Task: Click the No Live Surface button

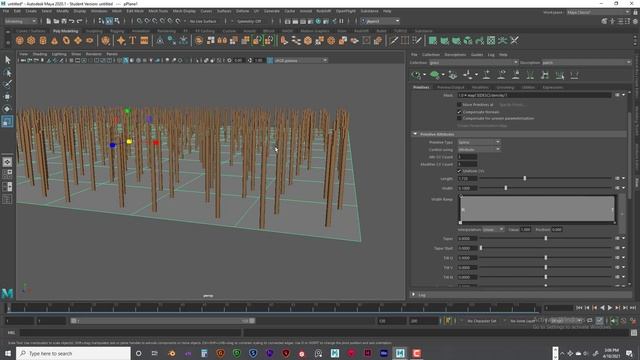Action: [203, 21]
